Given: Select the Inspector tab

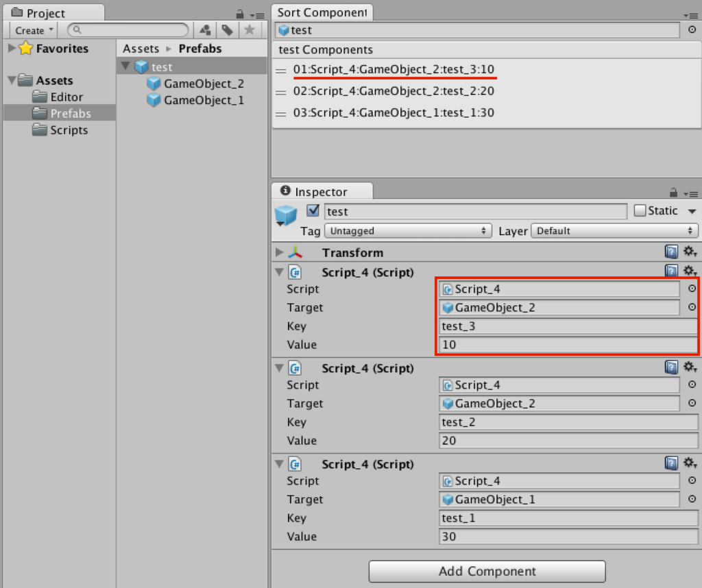Looking at the screenshot, I should (322, 191).
